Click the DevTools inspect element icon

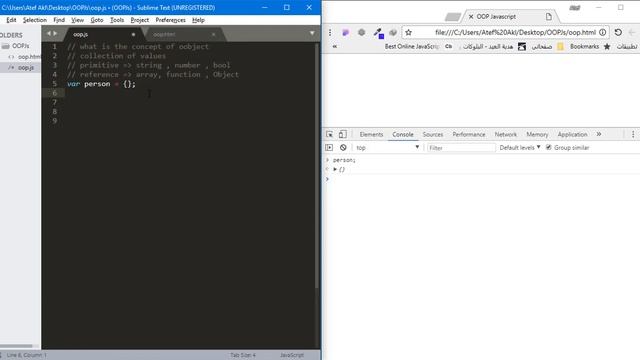coord(329,134)
